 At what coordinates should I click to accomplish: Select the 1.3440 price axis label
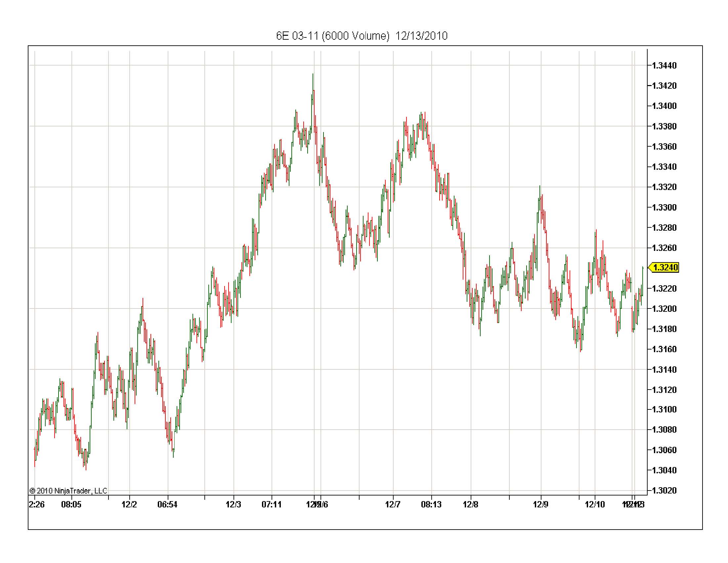pos(664,66)
